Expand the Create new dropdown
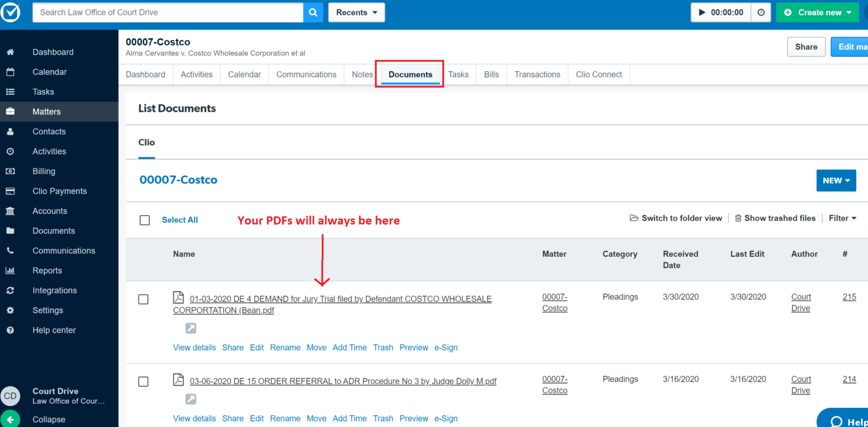The image size is (868, 427). 817,12
